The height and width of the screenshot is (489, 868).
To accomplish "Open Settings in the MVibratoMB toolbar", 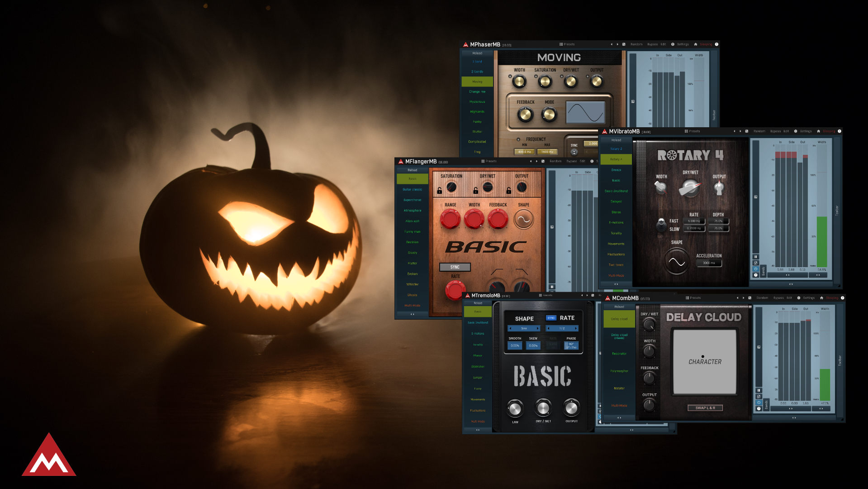I will tap(806, 131).
